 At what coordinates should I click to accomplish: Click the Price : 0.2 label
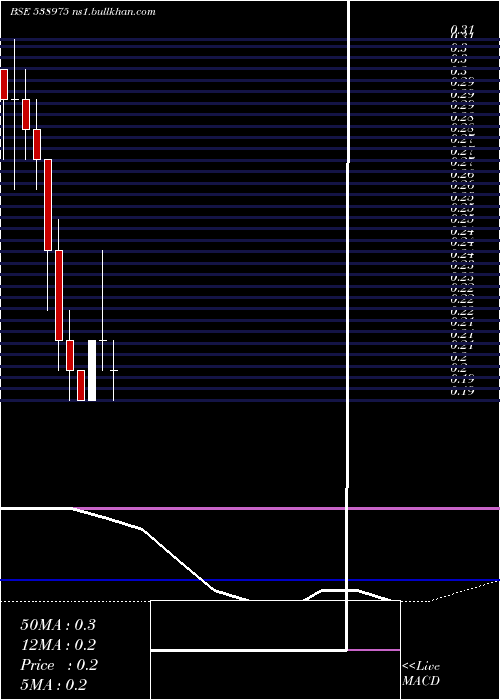[58, 665]
